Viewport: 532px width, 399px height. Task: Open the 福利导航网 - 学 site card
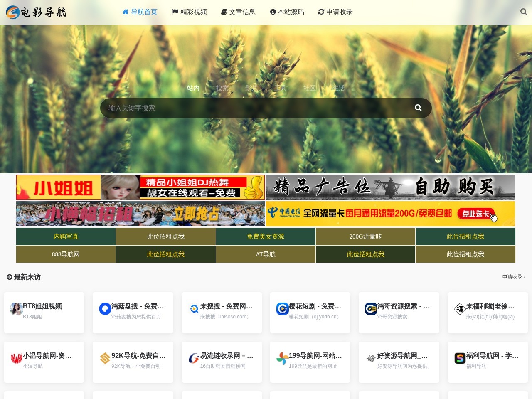click(488, 362)
